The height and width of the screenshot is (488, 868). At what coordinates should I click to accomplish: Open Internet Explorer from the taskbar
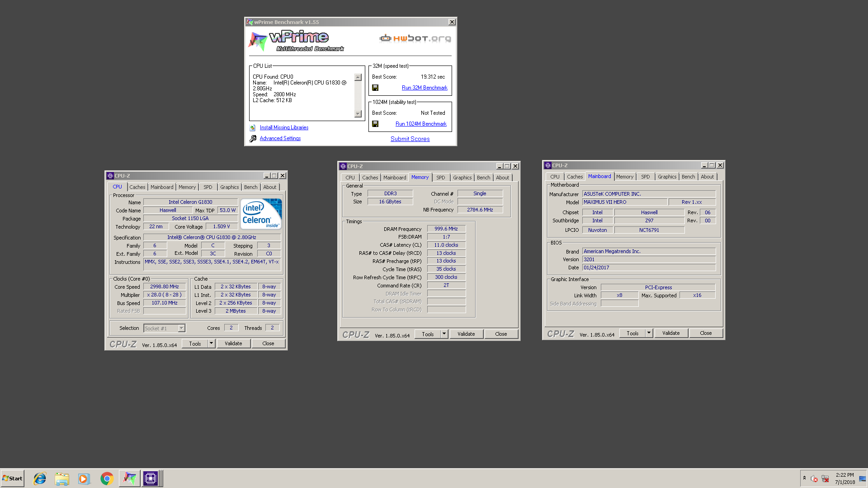click(40, 479)
